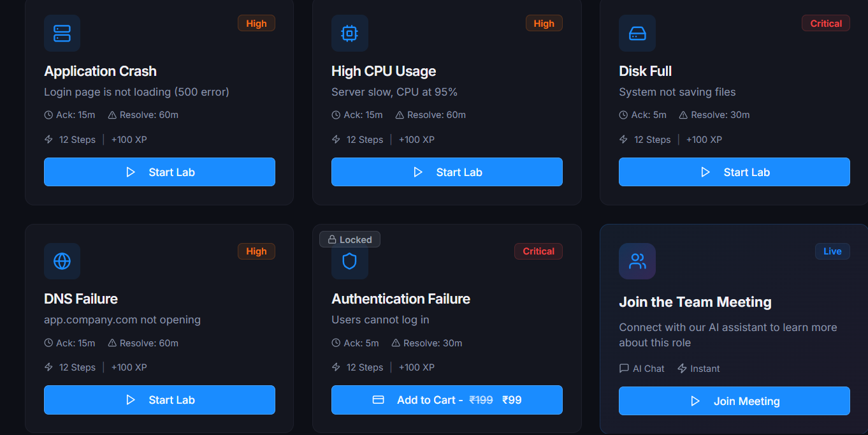Click the warning triangle beside Resolve: 60m on High CPU Usage
This screenshot has height=435, width=868.
point(400,114)
